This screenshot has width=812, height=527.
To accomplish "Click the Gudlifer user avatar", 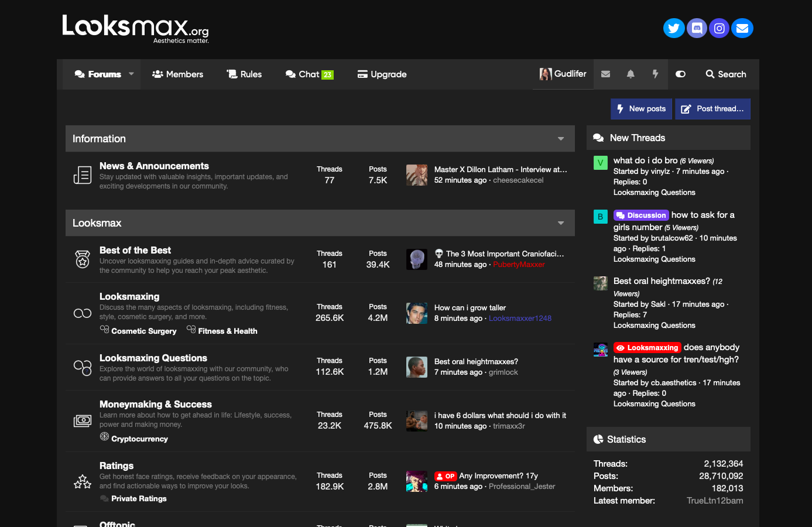I will tap(546, 74).
